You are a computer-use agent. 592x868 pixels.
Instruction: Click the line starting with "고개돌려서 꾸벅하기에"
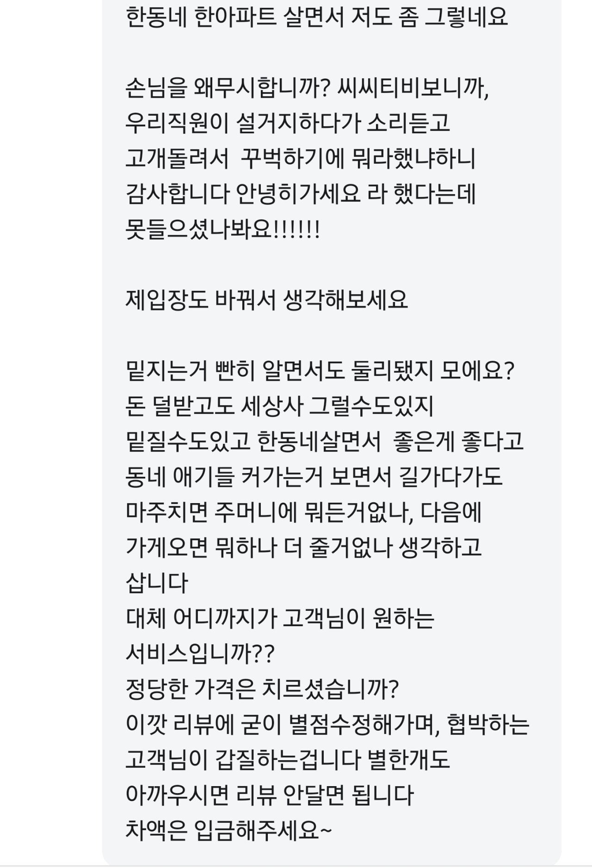(300, 159)
